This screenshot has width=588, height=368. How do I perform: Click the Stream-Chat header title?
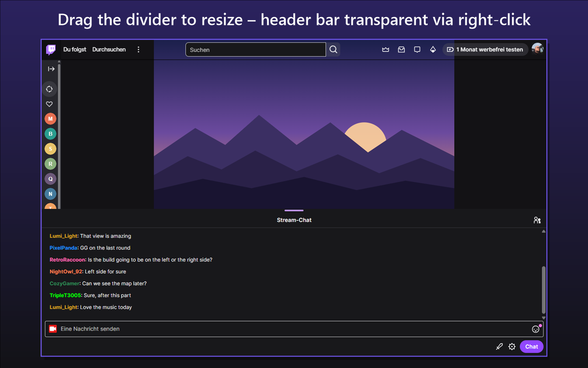(294, 220)
